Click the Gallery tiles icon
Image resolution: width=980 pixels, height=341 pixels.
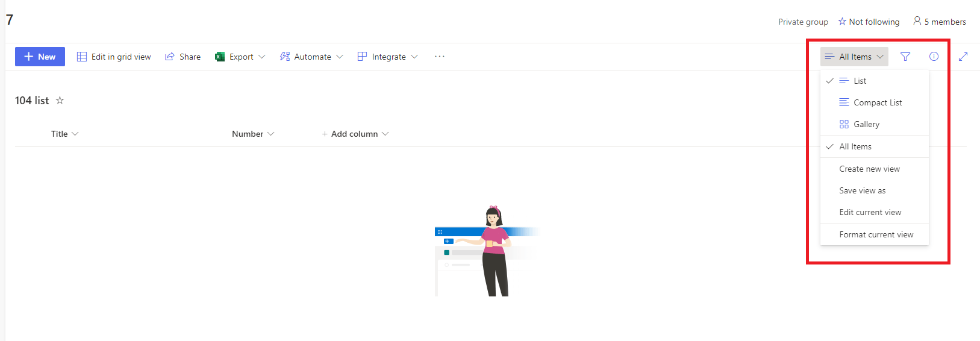pos(844,124)
